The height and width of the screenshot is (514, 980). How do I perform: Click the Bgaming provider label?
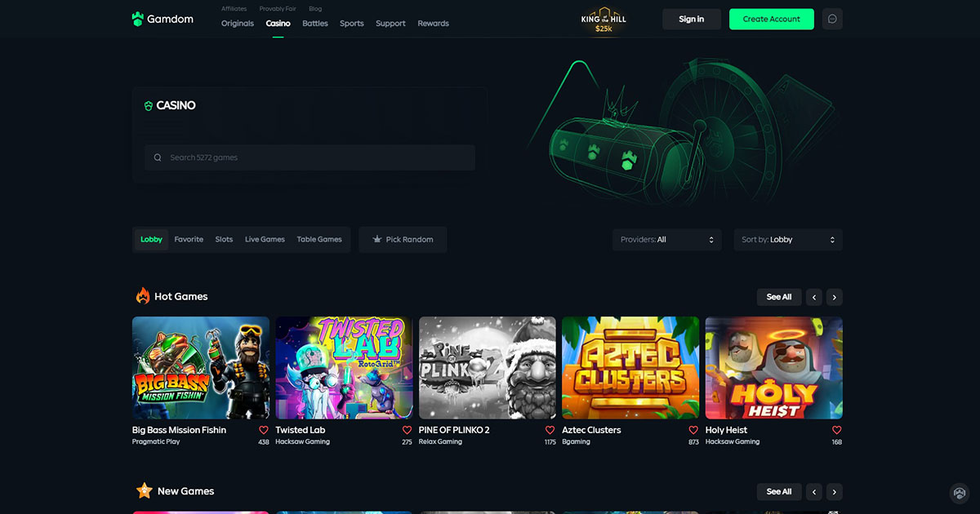pyautogui.click(x=577, y=442)
